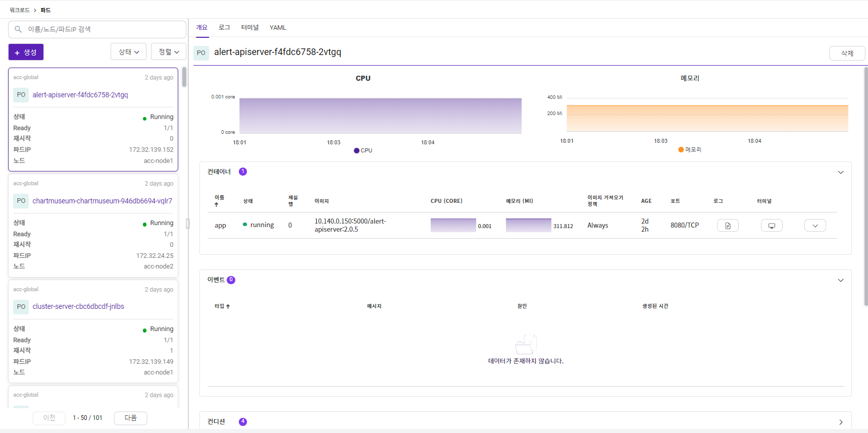
Task: Switch to the 로그 tab
Action: (224, 27)
